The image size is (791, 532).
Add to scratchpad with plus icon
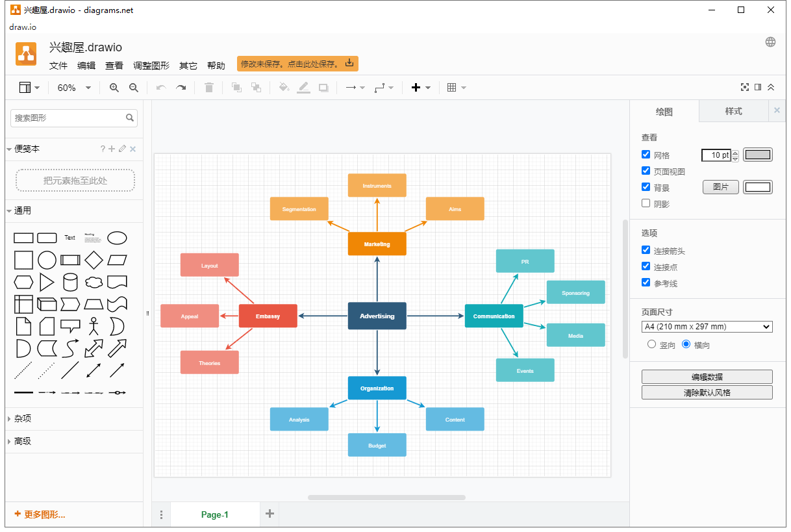pos(112,149)
